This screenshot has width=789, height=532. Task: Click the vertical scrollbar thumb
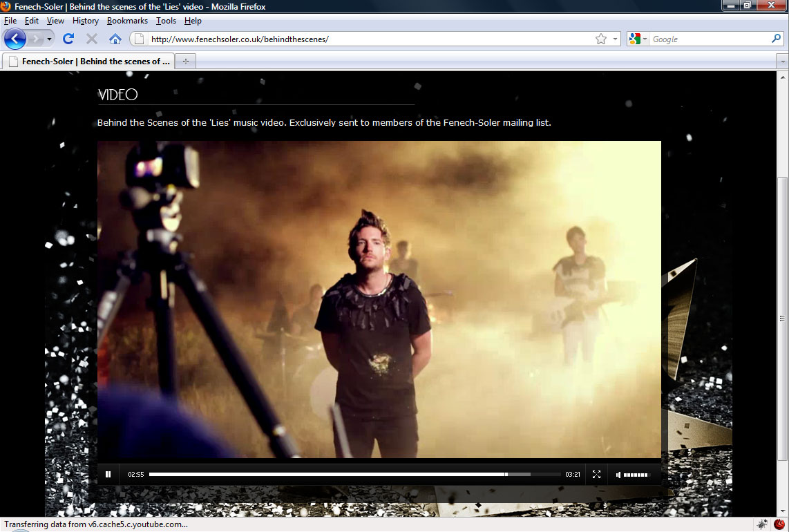click(x=783, y=318)
